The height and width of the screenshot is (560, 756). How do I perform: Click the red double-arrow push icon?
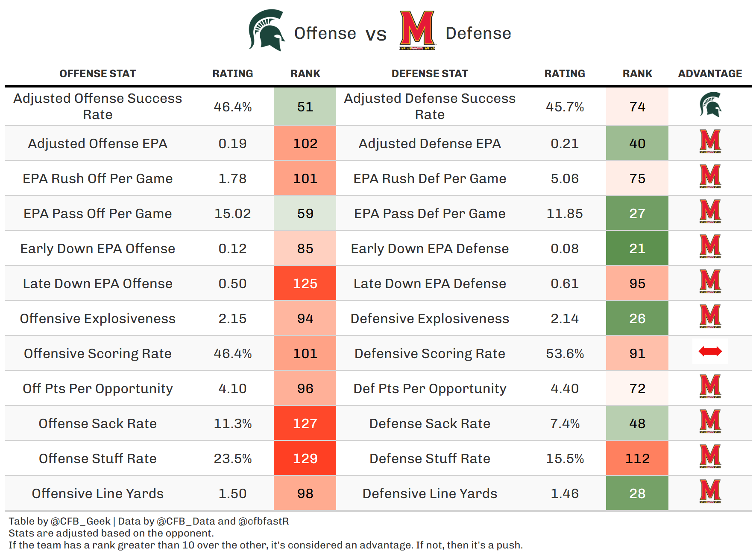[x=710, y=352]
